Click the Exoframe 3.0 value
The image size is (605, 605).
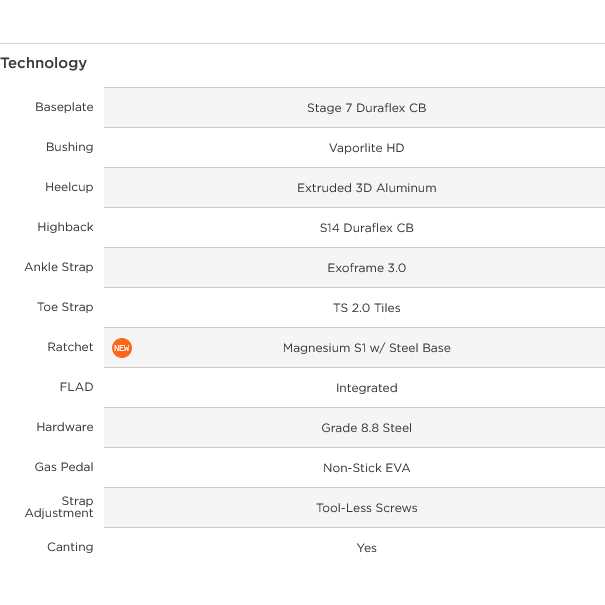(367, 268)
